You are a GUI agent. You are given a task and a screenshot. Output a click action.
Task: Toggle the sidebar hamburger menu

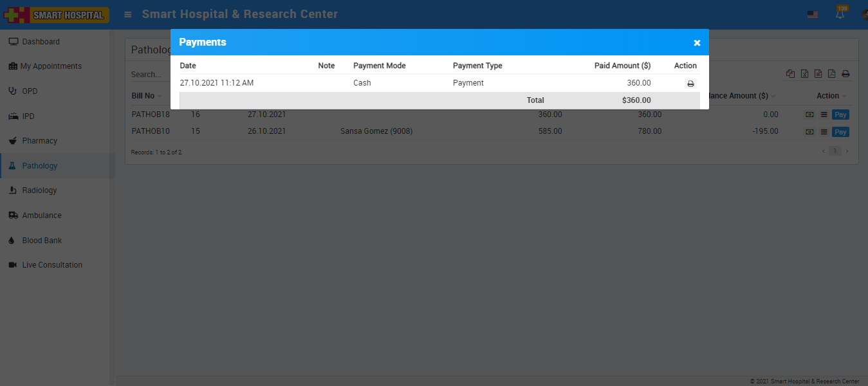128,14
